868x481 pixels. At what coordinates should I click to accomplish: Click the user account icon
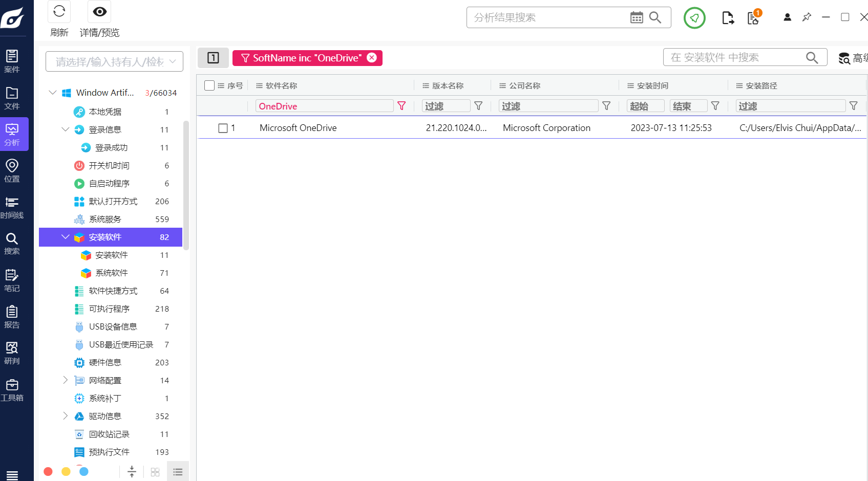pos(788,17)
